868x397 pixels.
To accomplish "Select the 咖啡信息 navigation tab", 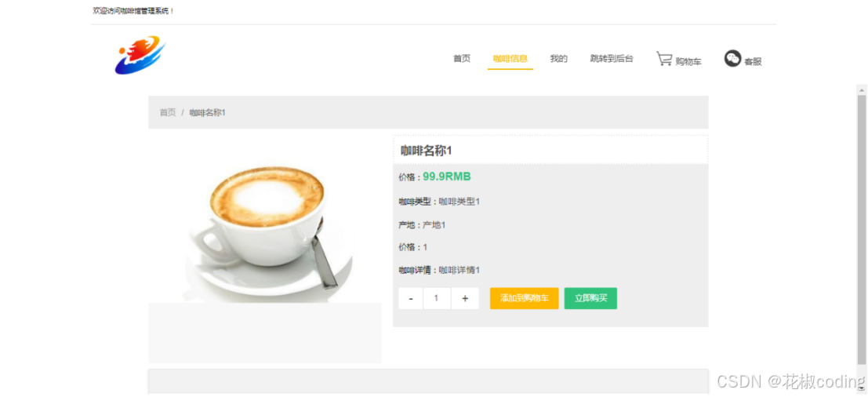I will pos(510,59).
